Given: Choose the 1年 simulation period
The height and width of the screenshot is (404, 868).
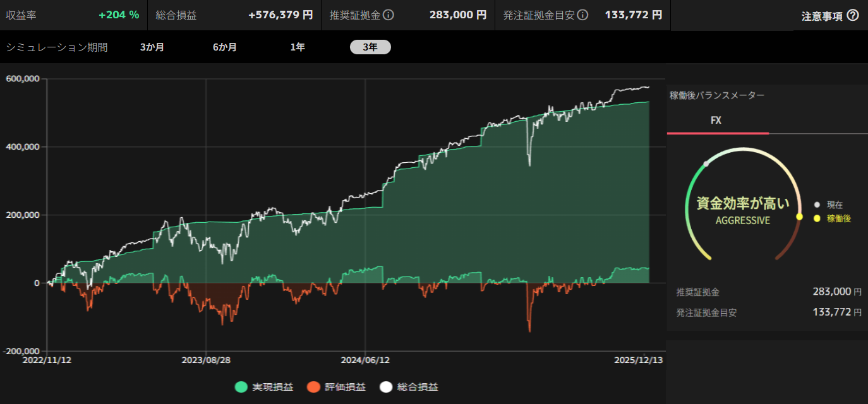Looking at the screenshot, I should (x=298, y=47).
